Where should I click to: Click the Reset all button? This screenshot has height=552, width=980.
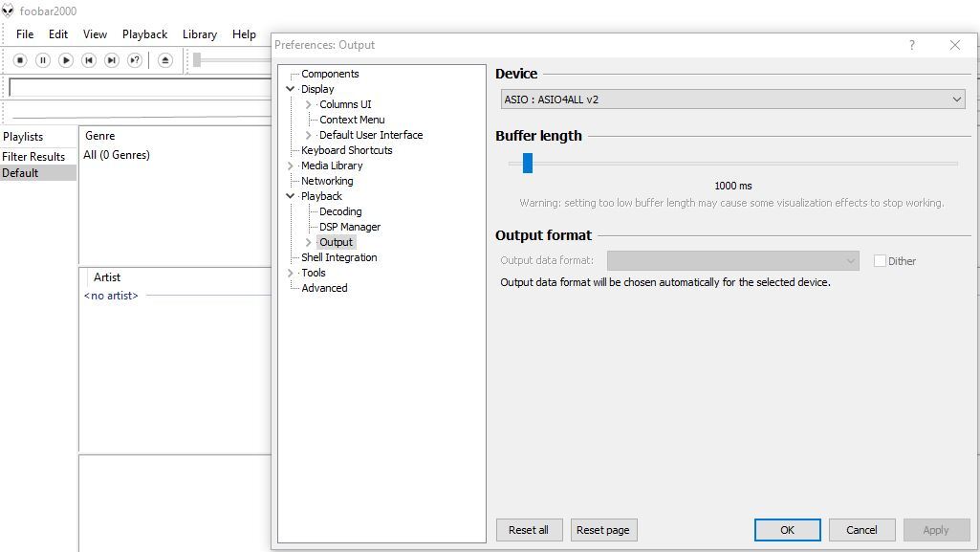[529, 530]
